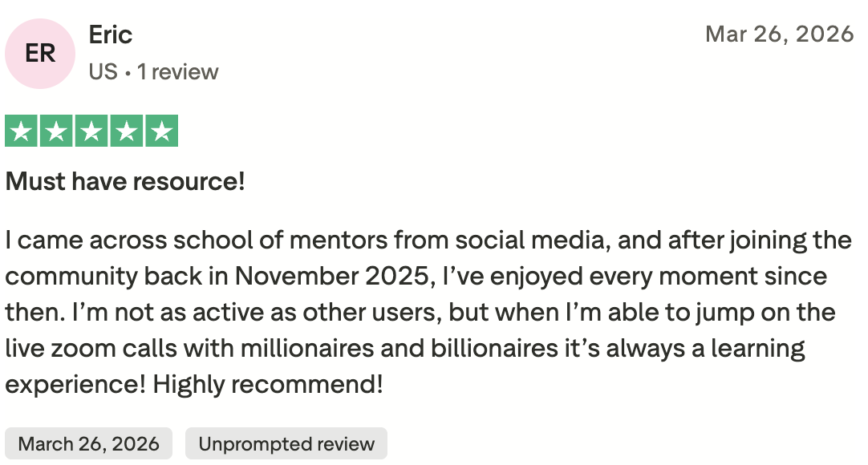This screenshot has width=868, height=465.
Task: Click the 'Mar 26, 2026' review date
Action: pyautogui.click(x=780, y=34)
